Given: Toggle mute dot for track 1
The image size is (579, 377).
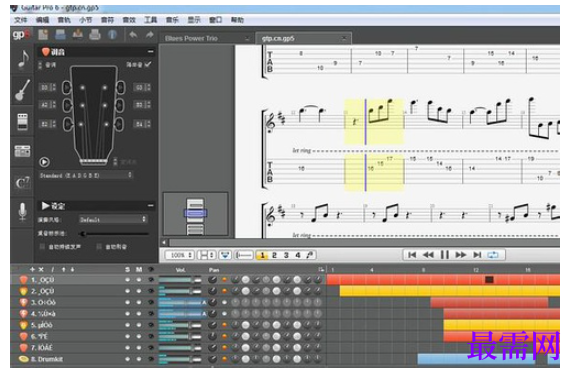Looking at the screenshot, I should [x=139, y=280].
